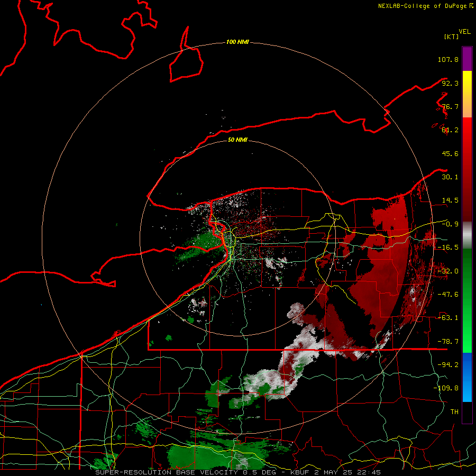The height and width of the screenshot is (476, 476).
Task: Click the 61.2 velocity scale value
Action: click(x=450, y=130)
